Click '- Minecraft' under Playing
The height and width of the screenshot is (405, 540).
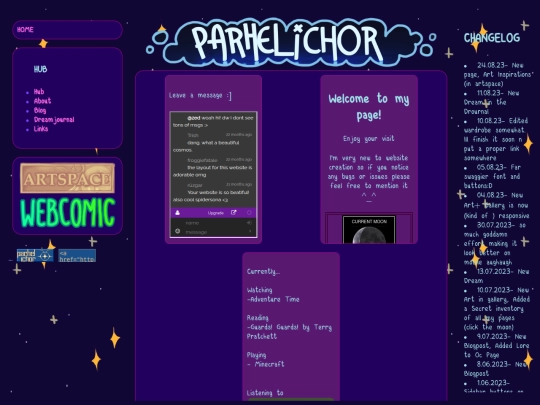pos(266,364)
